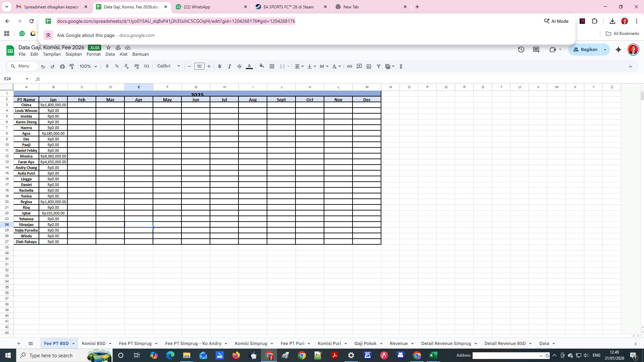Viewport: 644px width, 362px height.
Task: Toggle bold formatting
Action: pos(220,66)
